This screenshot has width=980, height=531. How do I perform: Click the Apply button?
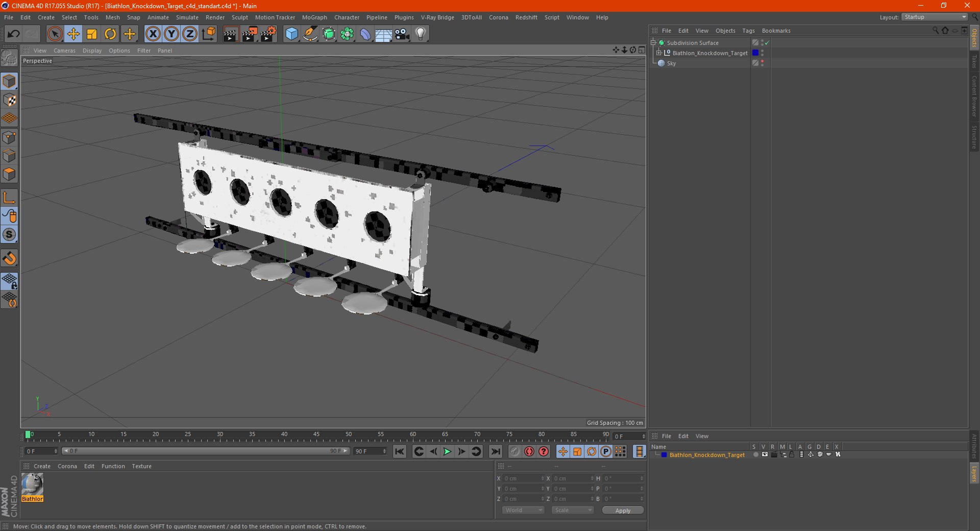[x=623, y=510]
